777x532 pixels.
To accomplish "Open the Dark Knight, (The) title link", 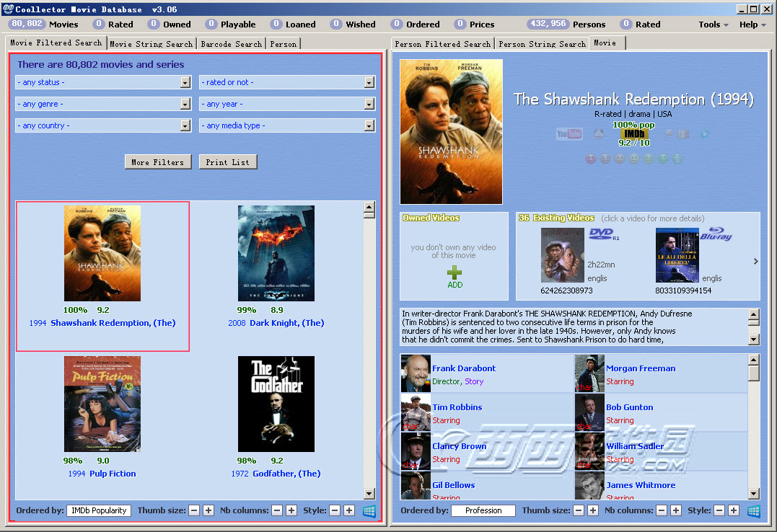I will (287, 323).
